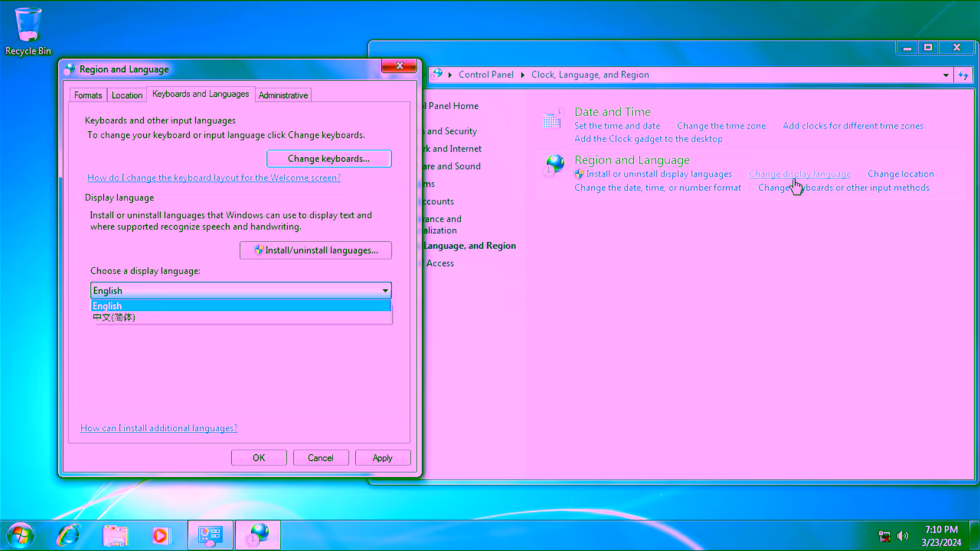Open Windows Explorer folder icon in taskbar
This screenshot has width=980, height=551.
click(x=115, y=536)
